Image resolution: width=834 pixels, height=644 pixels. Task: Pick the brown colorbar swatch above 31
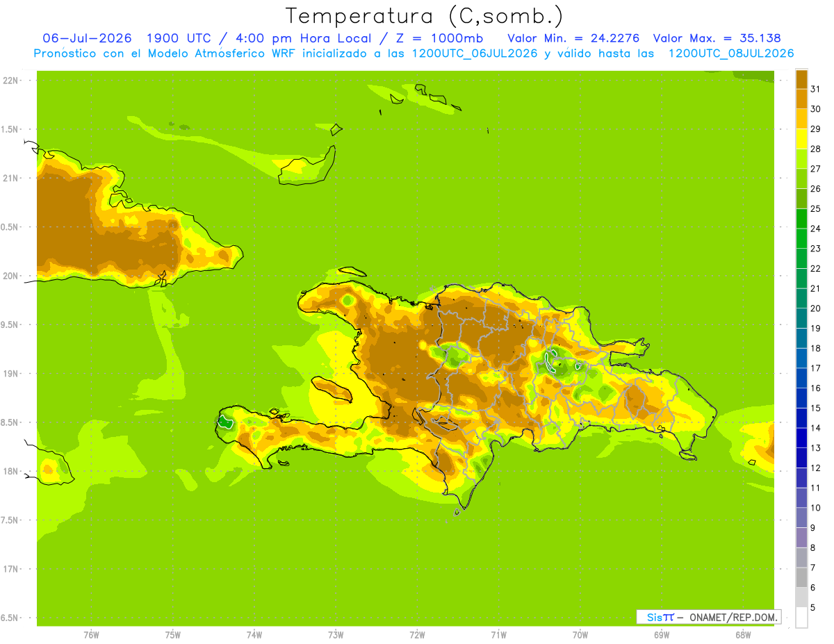coord(801,79)
